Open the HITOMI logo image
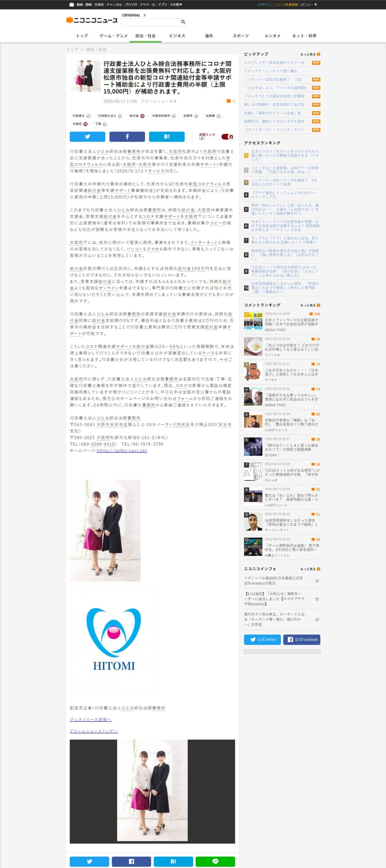This screenshot has width=386, height=868. pyautogui.click(x=114, y=640)
